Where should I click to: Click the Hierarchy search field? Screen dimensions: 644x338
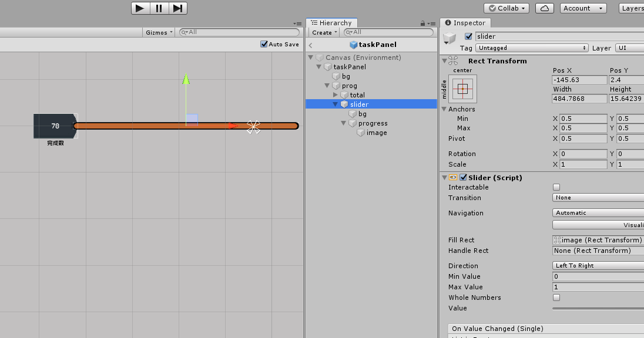coord(388,32)
